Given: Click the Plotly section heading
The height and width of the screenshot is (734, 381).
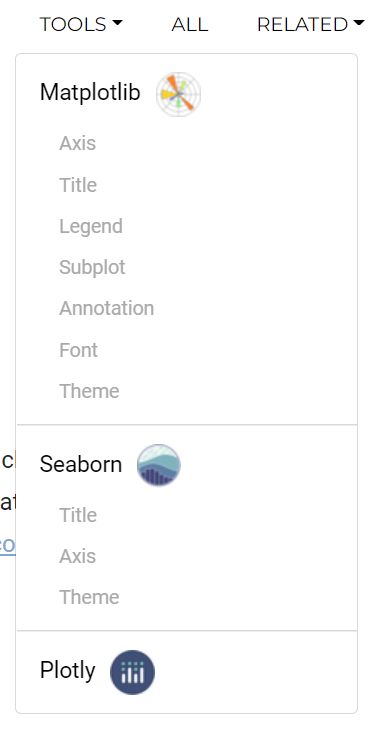Looking at the screenshot, I should [x=68, y=671].
